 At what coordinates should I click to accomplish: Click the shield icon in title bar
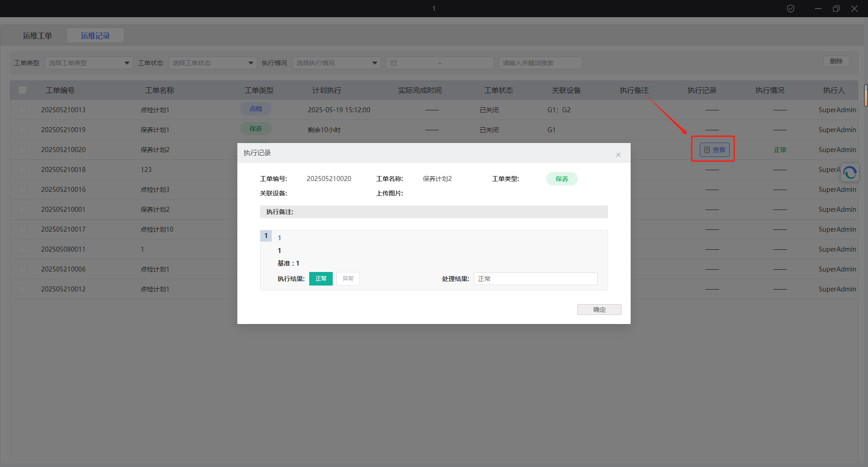pos(790,9)
